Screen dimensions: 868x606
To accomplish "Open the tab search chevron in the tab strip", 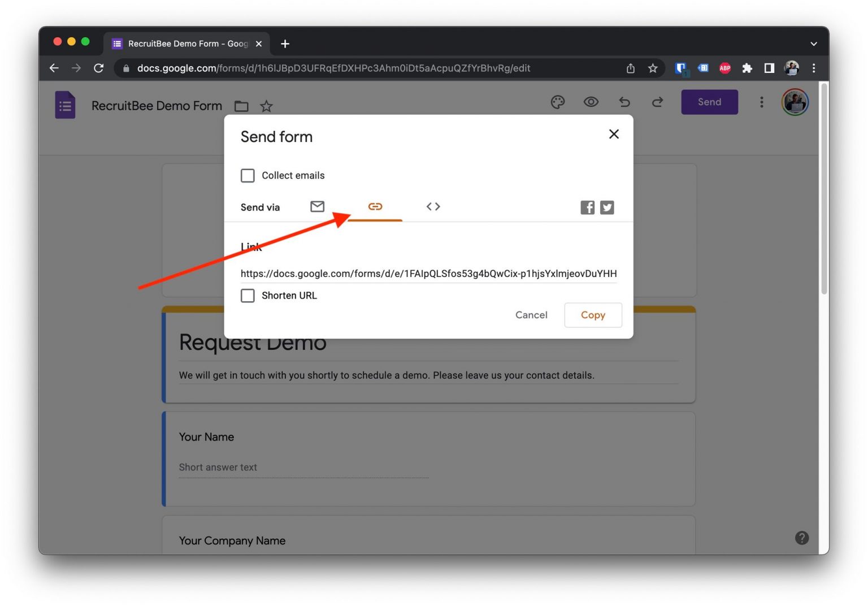I will (x=813, y=44).
